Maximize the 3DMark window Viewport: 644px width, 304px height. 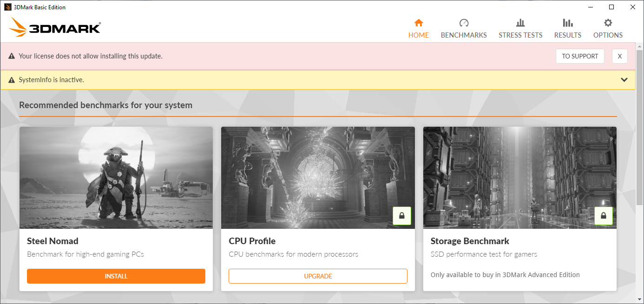click(611, 7)
